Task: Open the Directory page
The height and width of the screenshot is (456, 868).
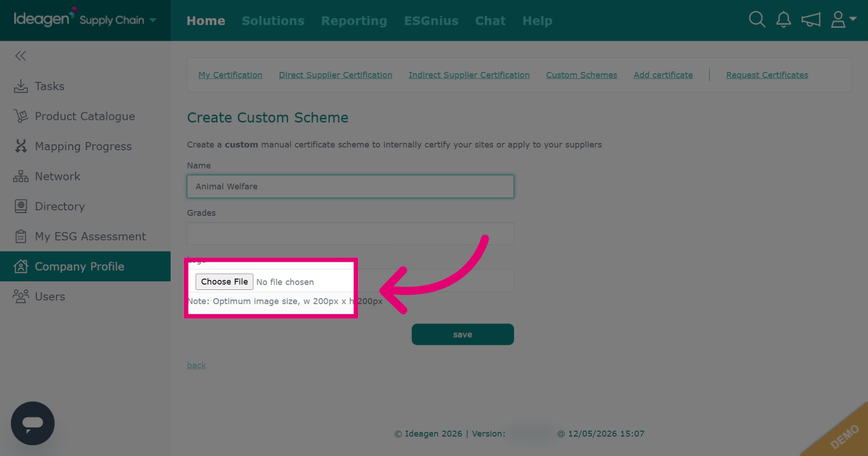Action: (x=85, y=206)
